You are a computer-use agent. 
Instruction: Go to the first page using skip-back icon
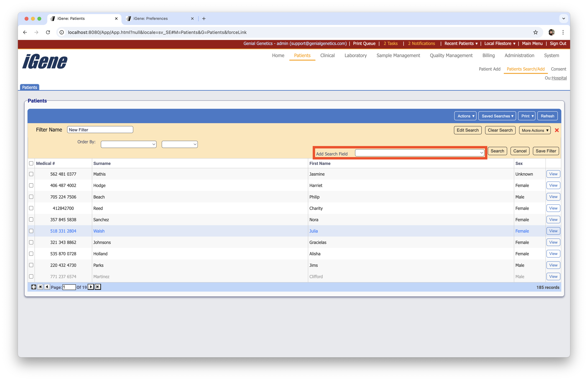(40, 287)
